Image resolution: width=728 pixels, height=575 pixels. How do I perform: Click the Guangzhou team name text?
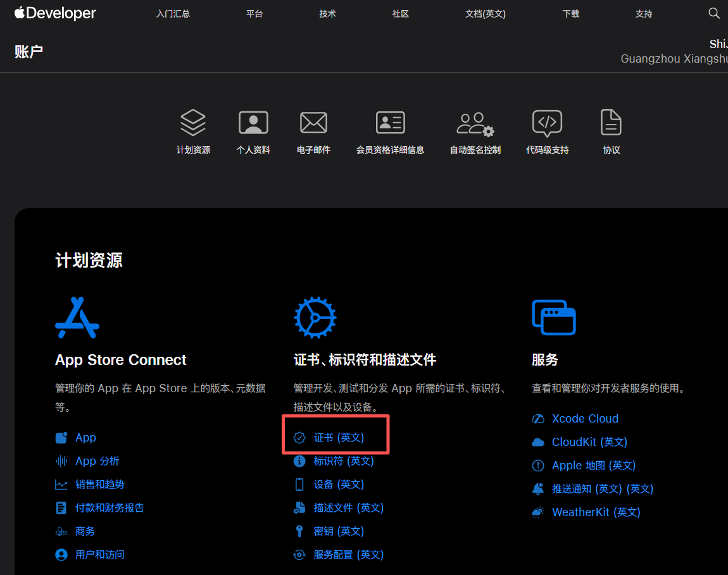[674, 59]
